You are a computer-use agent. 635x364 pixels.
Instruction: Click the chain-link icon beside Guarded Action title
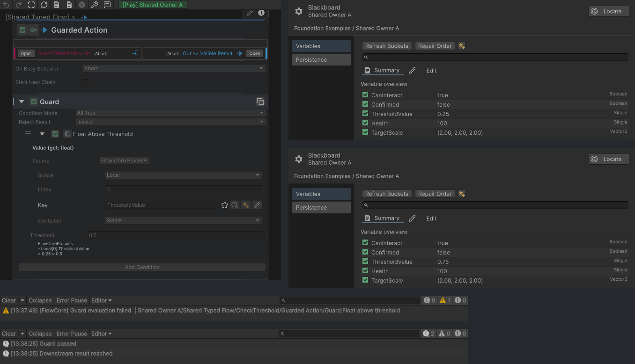click(33, 30)
